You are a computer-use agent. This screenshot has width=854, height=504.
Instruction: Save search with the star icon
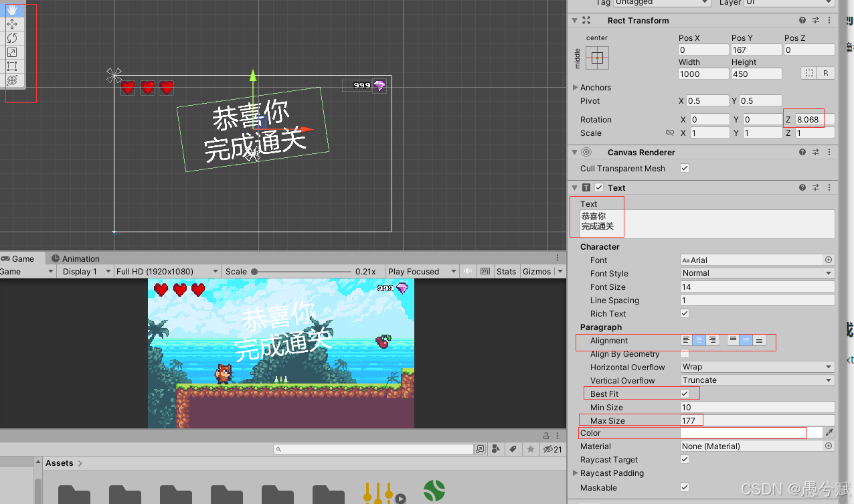(531, 449)
